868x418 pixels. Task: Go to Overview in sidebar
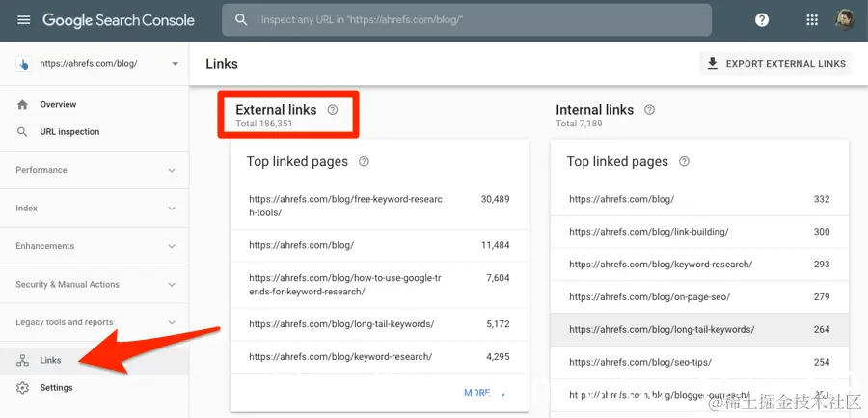coord(95,105)
